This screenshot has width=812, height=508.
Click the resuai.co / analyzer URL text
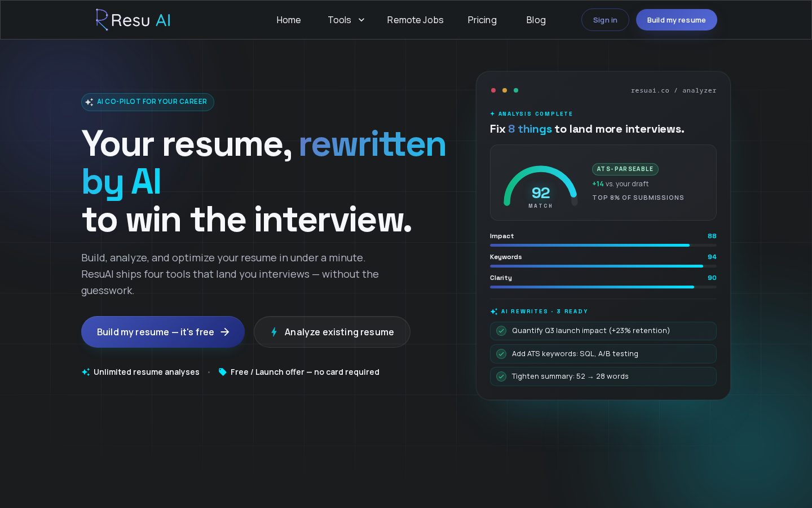(673, 90)
